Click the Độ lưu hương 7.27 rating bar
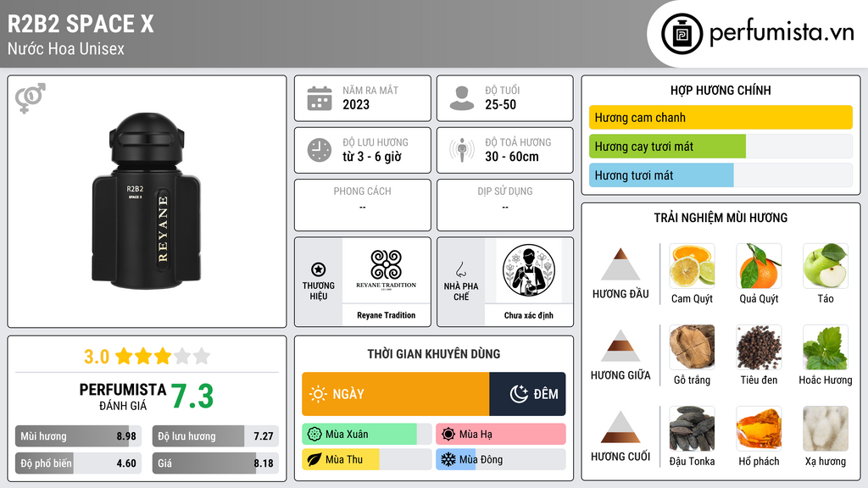Image resolution: width=868 pixels, height=488 pixels. (x=215, y=436)
